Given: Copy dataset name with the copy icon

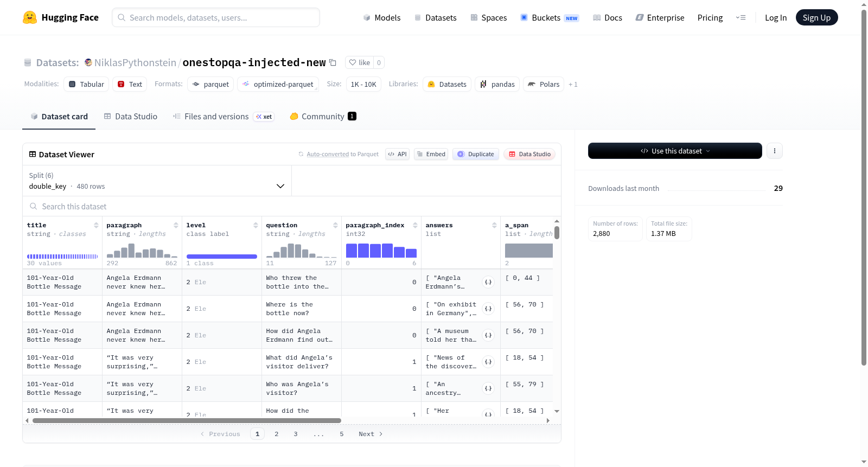Looking at the screenshot, I should pyautogui.click(x=333, y=62).
